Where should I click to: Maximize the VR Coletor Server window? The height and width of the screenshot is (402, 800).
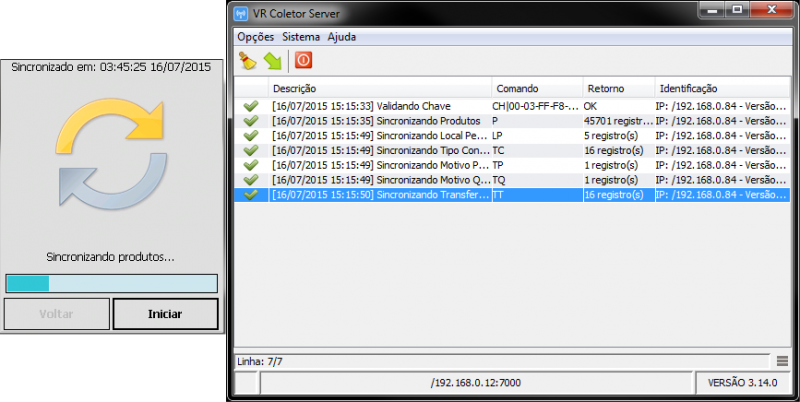[737, 10]
